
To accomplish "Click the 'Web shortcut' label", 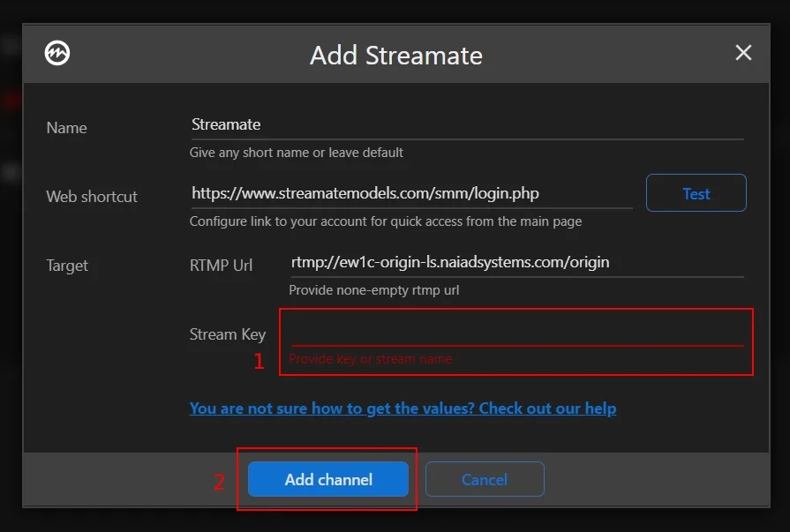I will (x=92, y=197).
